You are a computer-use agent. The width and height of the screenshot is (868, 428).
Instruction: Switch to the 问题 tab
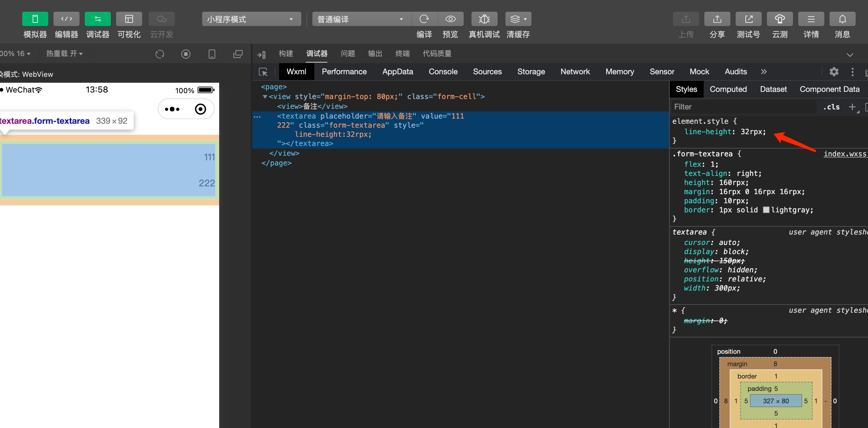tap(348, 53)
